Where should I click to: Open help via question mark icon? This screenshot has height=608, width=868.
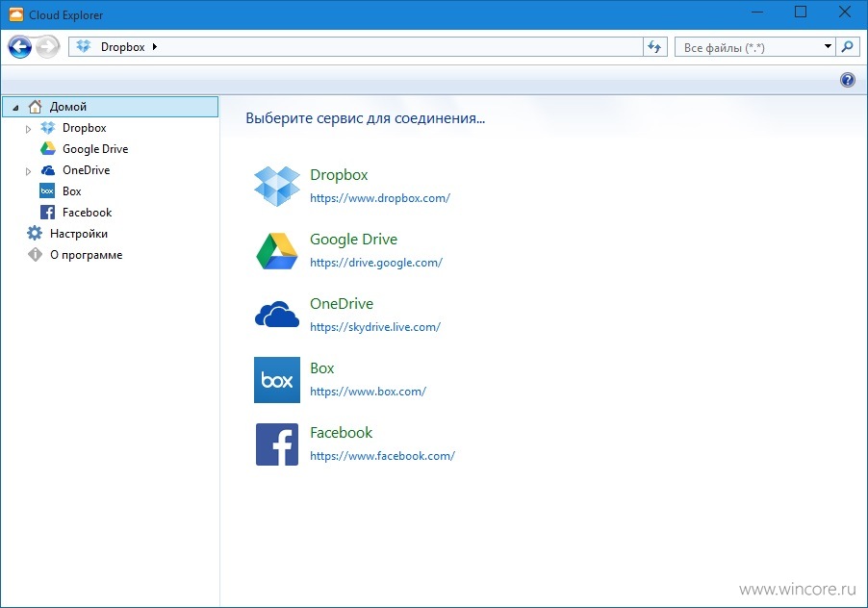click(x=848, y=80)
